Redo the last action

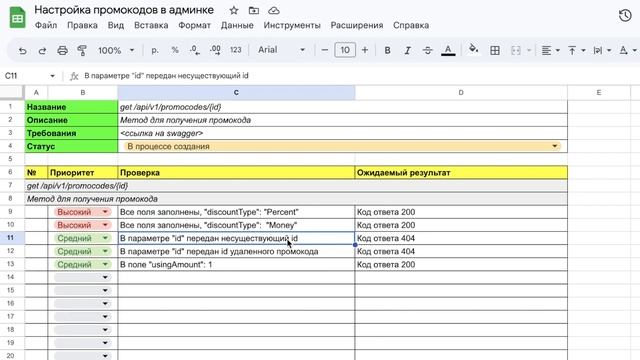pyautogui.click(x=42, y=50)
